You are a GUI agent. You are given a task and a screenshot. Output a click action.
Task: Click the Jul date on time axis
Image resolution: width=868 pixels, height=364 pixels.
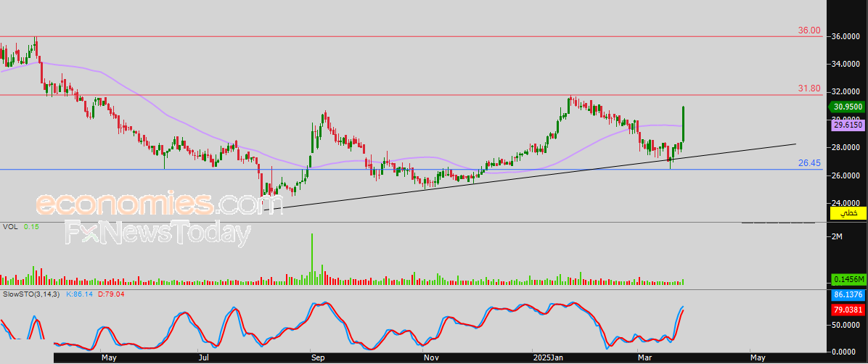pyautogui.click(x=205, y=358)
